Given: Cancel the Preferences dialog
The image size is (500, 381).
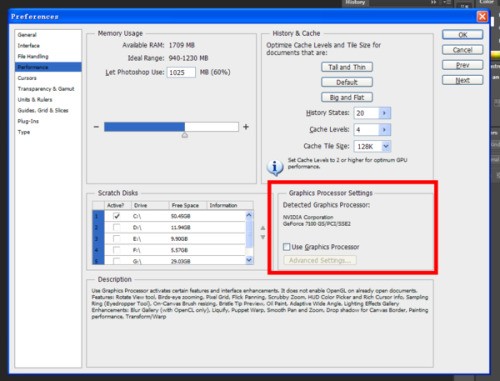Looking at the screenshot, I should [462, 50].
